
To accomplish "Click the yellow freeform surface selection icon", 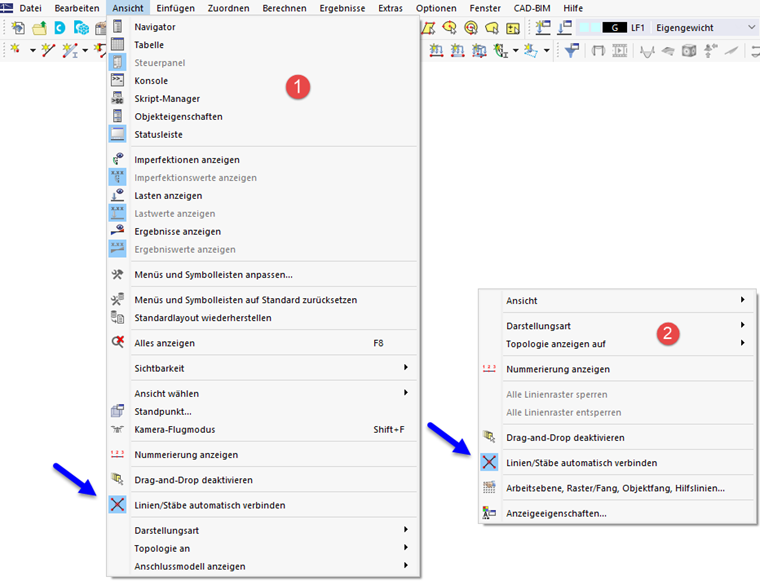I will click(x=491, y=28).
